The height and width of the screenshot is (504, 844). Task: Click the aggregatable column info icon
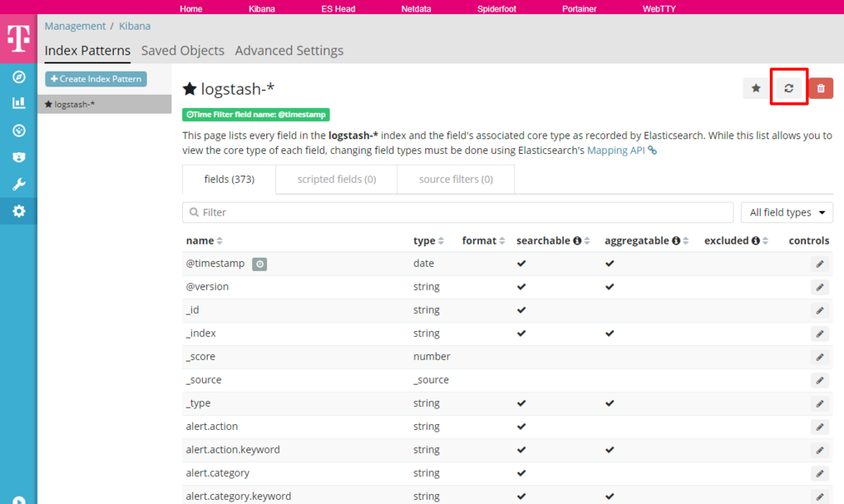click(676, 240)
